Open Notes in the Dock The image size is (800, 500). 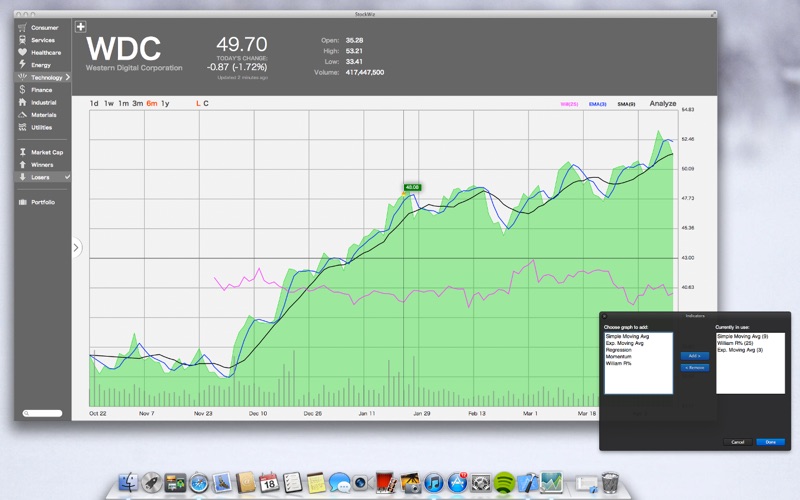point(316,482)
